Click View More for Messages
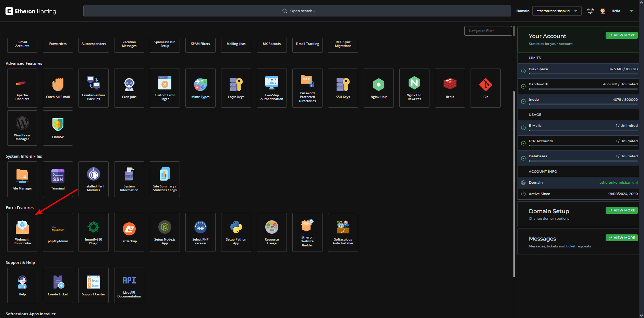This screenshot has width=644, height=318. click(x=621, y=238)
